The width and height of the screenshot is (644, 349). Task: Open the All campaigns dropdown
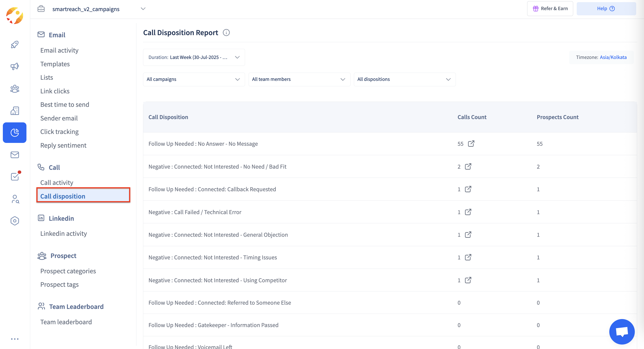pos(194,79)
